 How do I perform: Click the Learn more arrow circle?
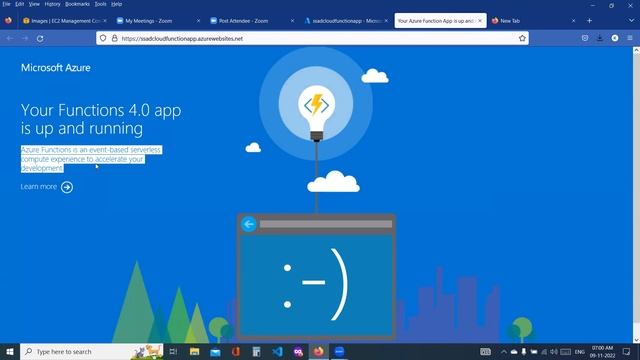67,187
